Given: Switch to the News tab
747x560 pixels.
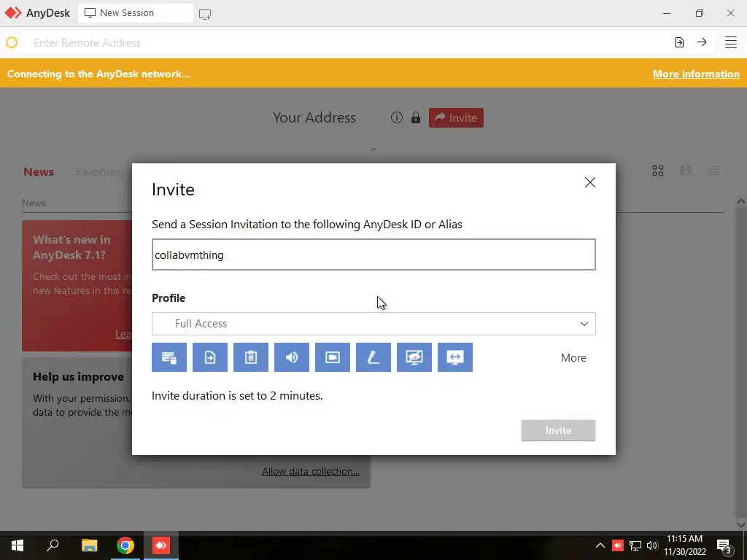Looking at the screenshot, I should (x=39, y=172).
